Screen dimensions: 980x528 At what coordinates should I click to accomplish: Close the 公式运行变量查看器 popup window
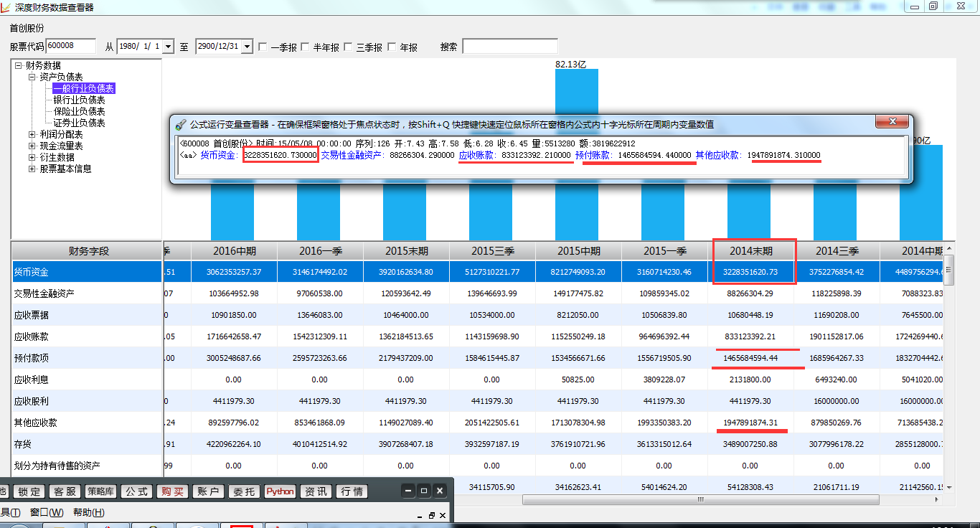click(893, 121)
